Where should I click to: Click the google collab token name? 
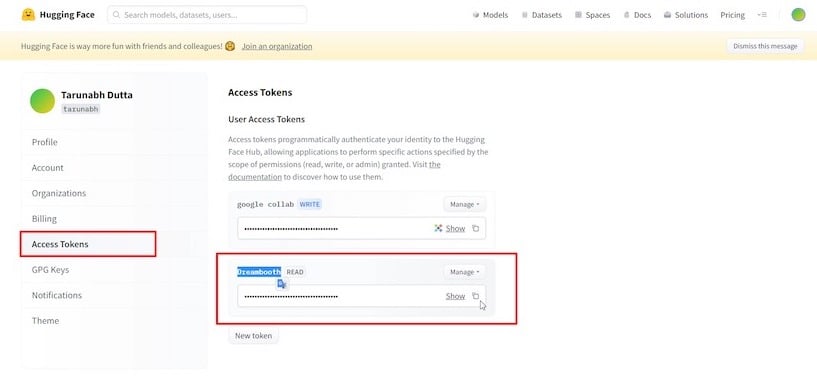click(265, 204)
